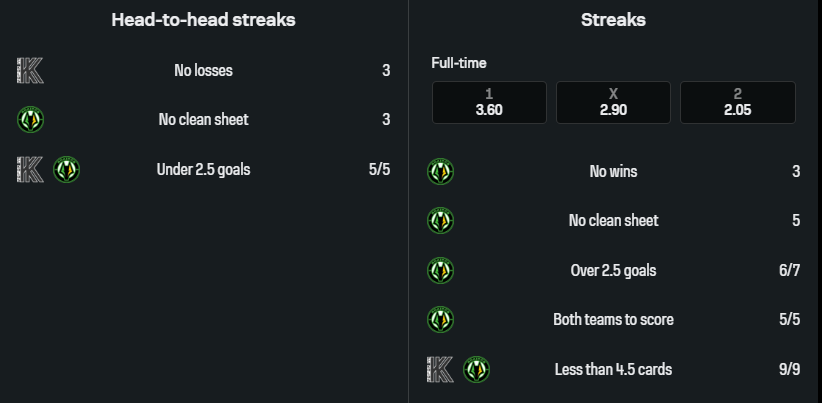
Task: Click the Full-time market label
Action: (x=459, y=63)
